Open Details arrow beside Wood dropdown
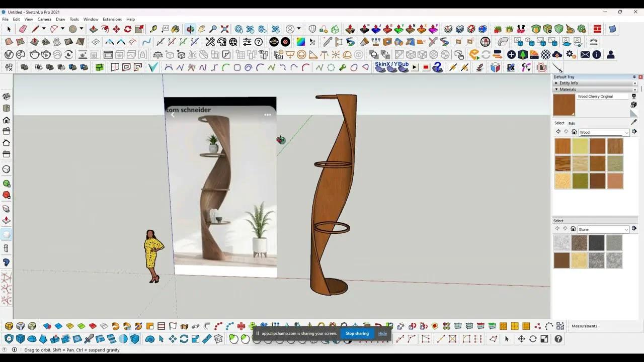The image size is (644, 362). (x=634, y=132)
